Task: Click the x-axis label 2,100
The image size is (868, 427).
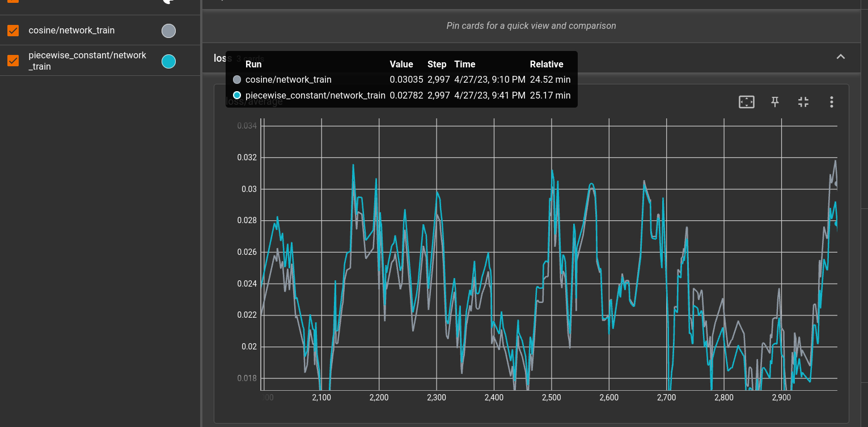Action: [321, 398]
